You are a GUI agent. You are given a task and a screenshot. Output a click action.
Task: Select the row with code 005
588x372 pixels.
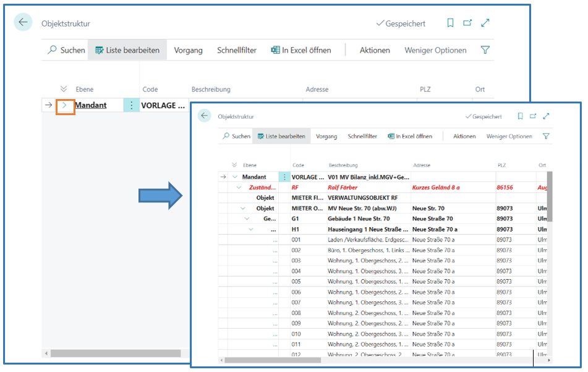coord(296,281)
